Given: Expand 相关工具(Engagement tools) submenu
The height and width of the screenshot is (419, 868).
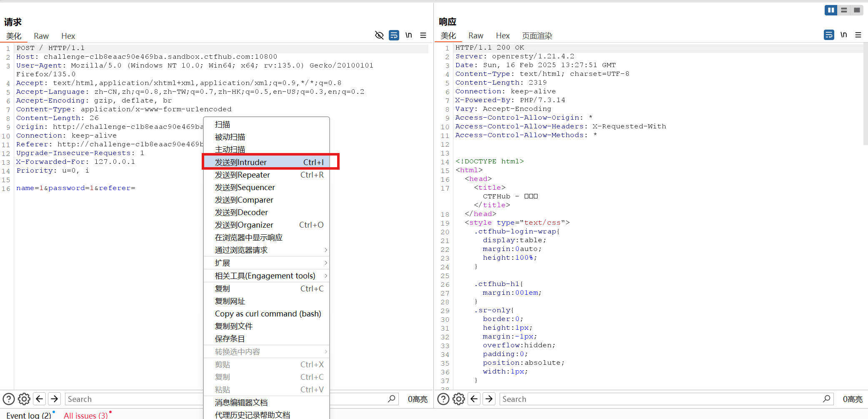Looking at the screenshot, I should (x=267, y=276).
